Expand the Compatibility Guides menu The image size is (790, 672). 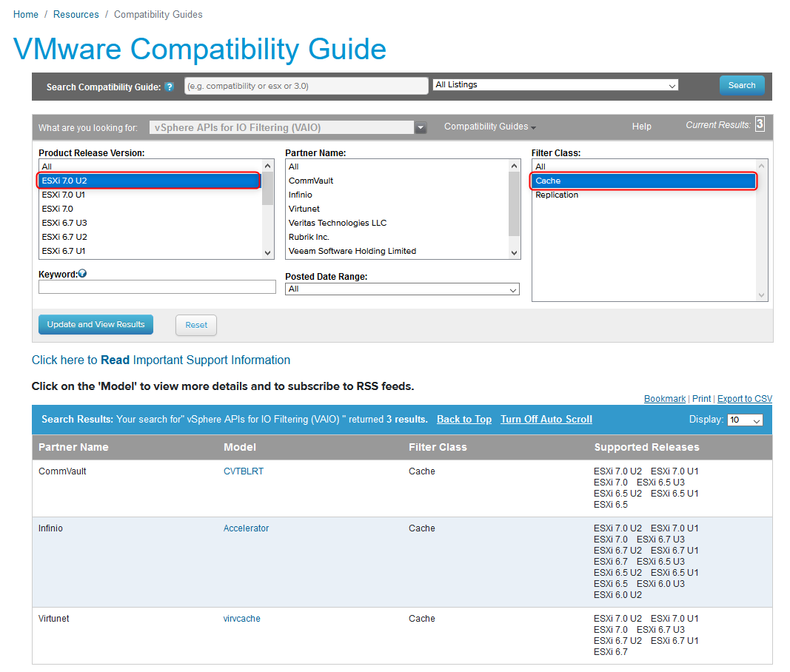[489, 127]
